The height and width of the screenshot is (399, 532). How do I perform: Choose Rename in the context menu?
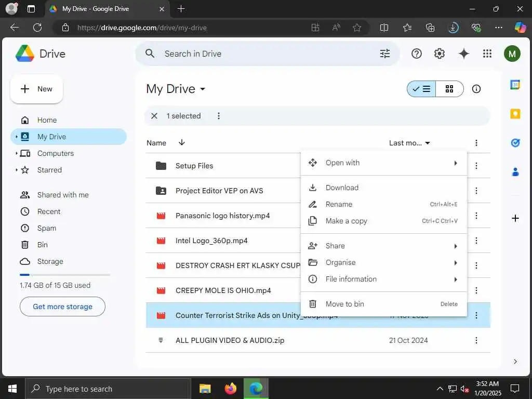pyautogui.click(x=384, y=204)
